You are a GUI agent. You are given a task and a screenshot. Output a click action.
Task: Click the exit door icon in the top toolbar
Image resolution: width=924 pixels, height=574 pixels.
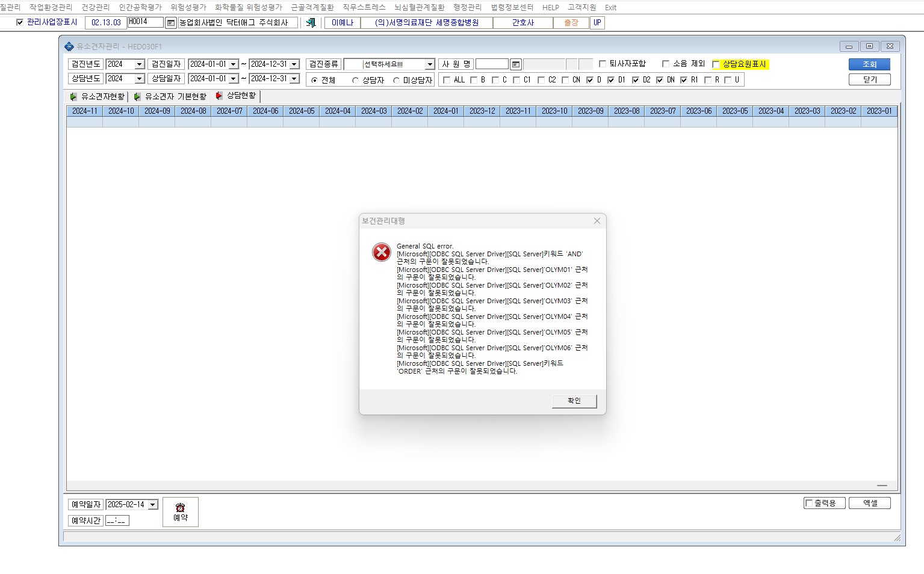point(311,23)
